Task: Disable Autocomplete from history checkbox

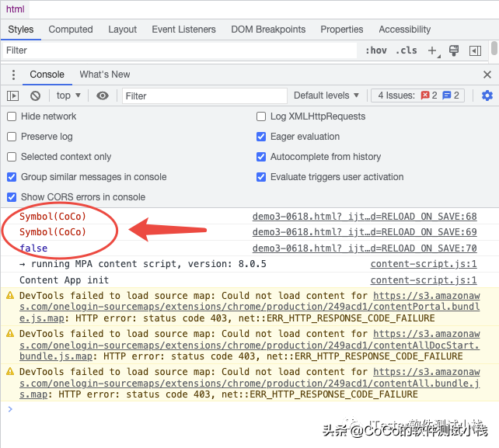Action: click(261, 157)
